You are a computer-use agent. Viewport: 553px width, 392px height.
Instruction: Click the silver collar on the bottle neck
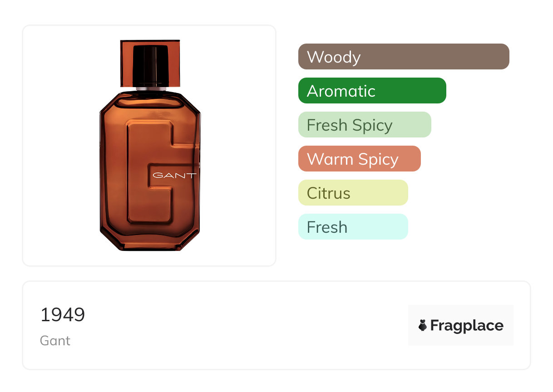tap(150, 89)
